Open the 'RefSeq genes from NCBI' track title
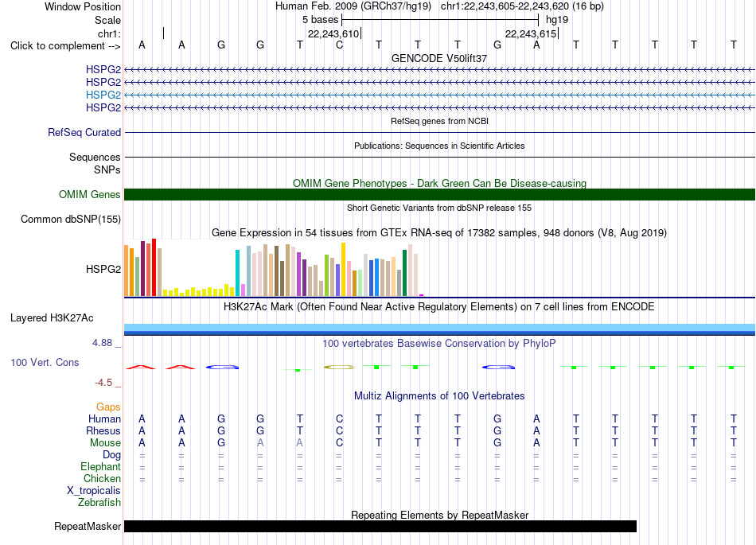This screenshot has width=756, height=545. coord(439,121)
